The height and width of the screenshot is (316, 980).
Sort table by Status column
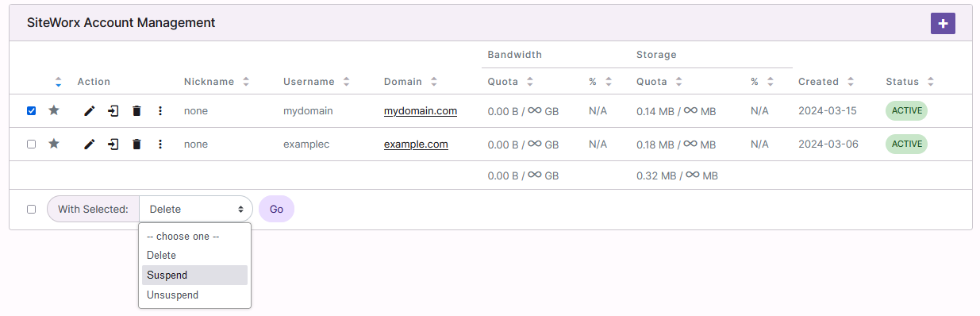coord(930,82)
